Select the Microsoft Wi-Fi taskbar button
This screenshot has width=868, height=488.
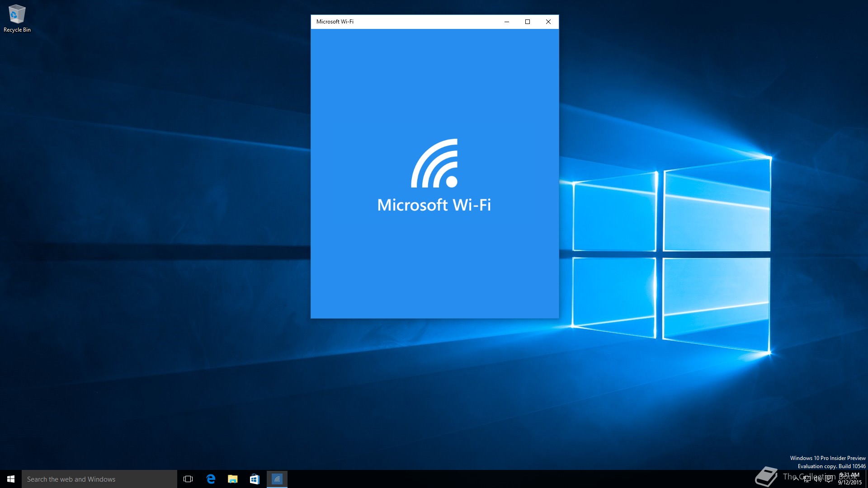point(277,479)
